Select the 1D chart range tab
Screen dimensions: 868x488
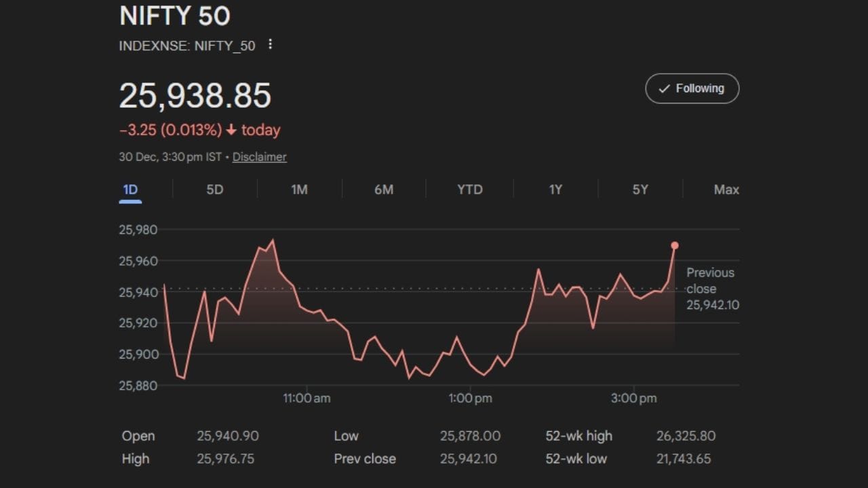coord(130,190)
